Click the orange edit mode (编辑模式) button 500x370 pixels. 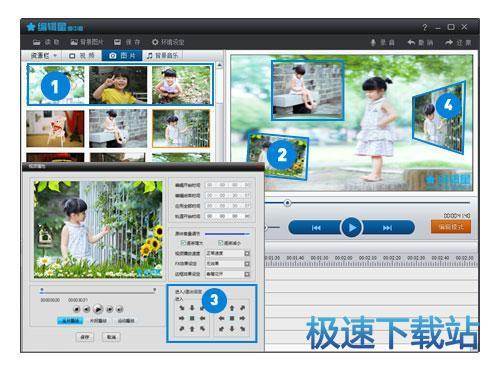click(x=451, y=227)
